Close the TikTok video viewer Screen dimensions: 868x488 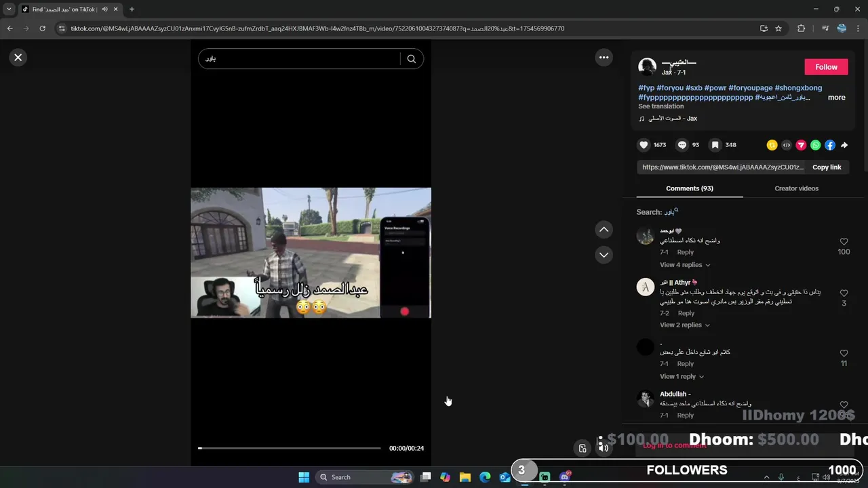[x=18, y=58]
